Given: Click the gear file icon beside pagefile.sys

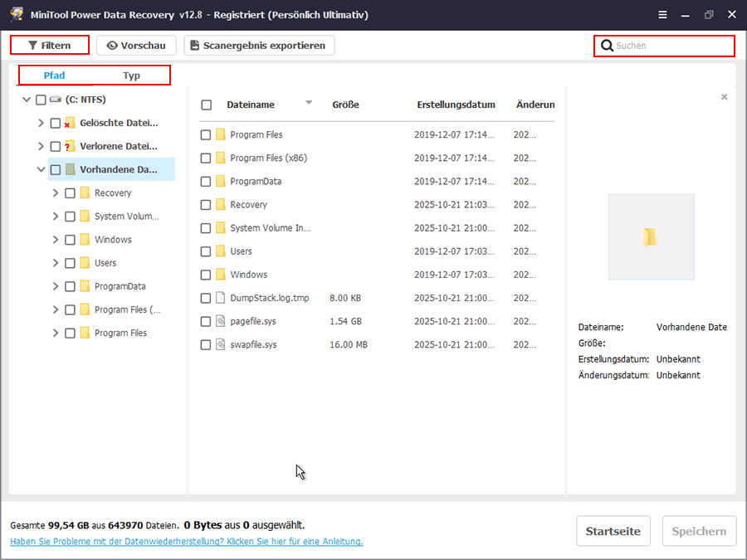Looking at the screenshot, I should pyautogui.click(x=219, y=321).
